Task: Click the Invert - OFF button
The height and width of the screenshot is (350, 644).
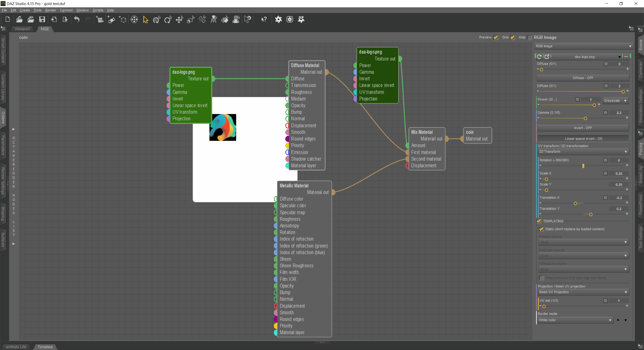Action: (583, 128)
